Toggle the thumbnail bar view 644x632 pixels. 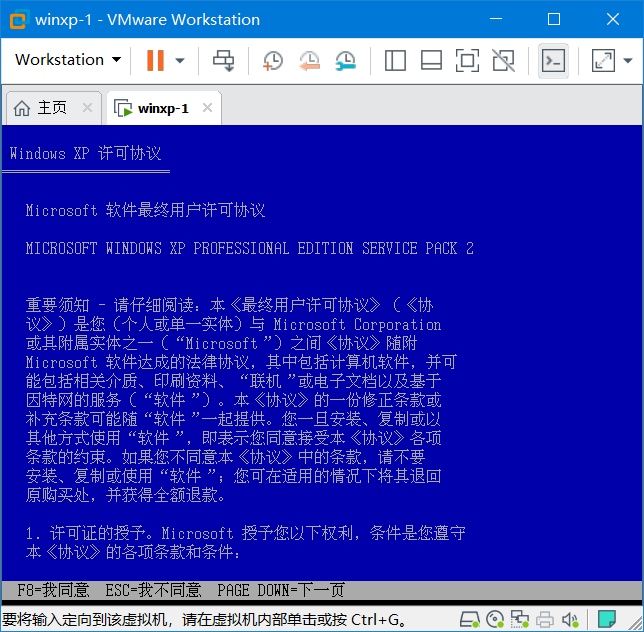(431, 61)
